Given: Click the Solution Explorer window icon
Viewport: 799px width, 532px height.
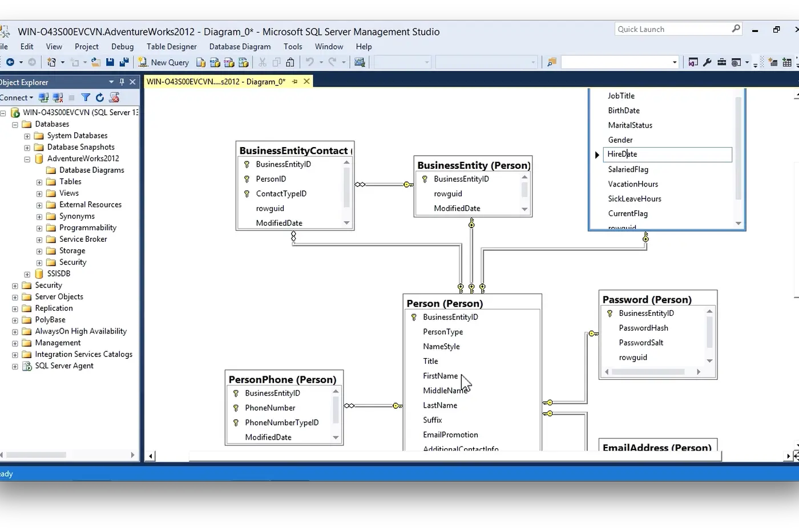Looking at the screenshot, I should click(x=693, y=62).
